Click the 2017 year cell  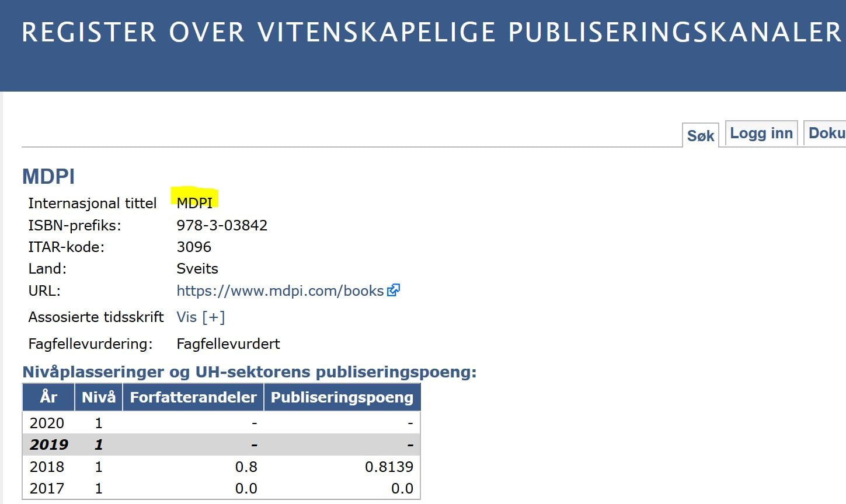tap(47, 488)
